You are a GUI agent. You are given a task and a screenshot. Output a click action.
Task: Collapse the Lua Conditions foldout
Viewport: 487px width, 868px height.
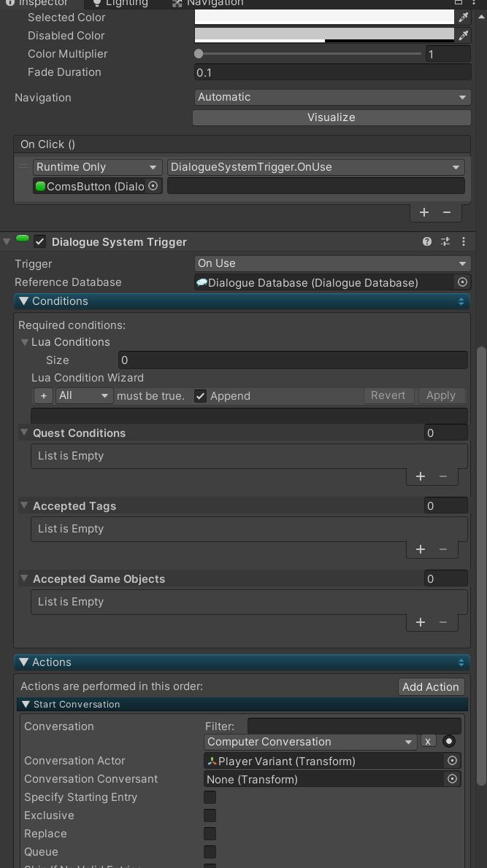point(24,342)
